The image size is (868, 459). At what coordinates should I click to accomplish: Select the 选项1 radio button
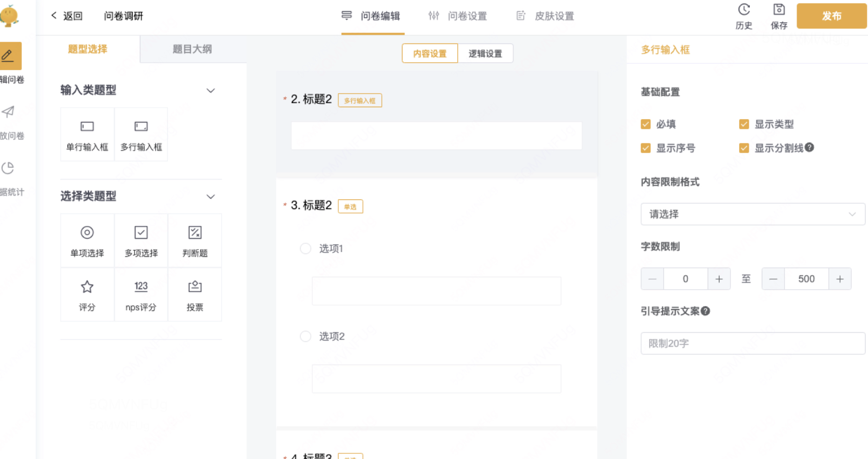[306, 248]
